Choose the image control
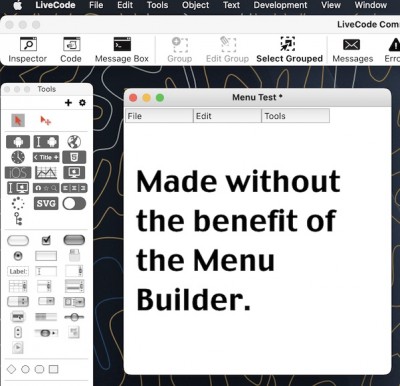Image resolution: width=400 pixels, height=386 pixels. click(x=74, y=332)
